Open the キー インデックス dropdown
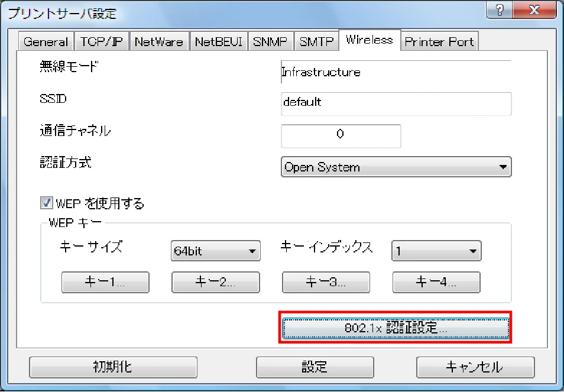564x392 pixels. [x=436, y=251]
